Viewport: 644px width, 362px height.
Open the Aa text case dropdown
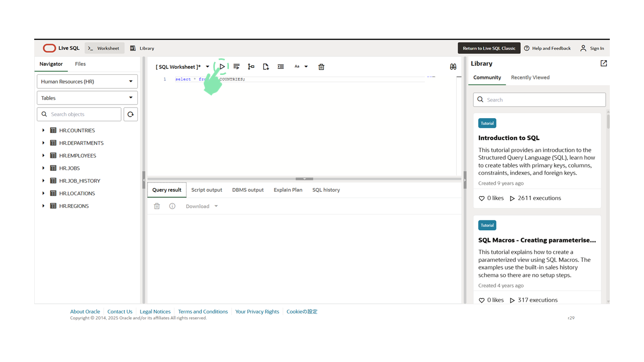point(301,66)
